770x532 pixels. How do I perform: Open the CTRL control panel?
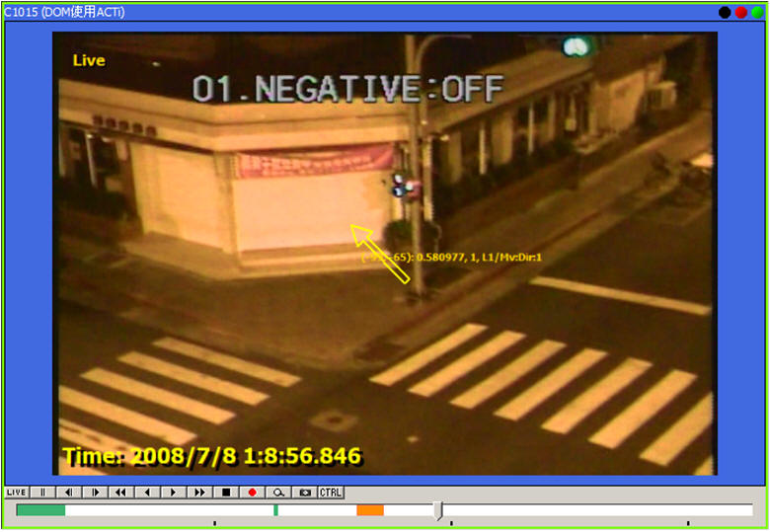331,492
